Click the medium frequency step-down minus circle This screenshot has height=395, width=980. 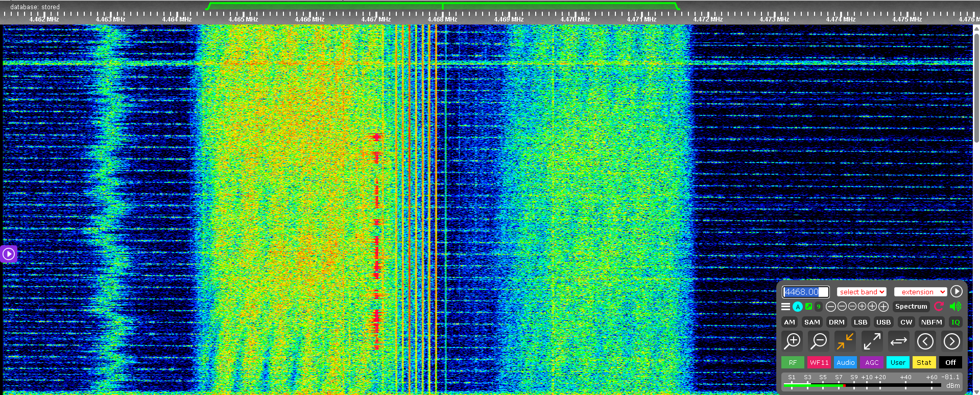coord(842,306)
